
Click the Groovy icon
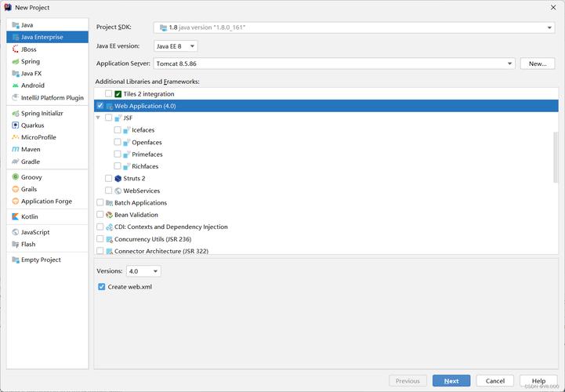click(x=16, y=176)
